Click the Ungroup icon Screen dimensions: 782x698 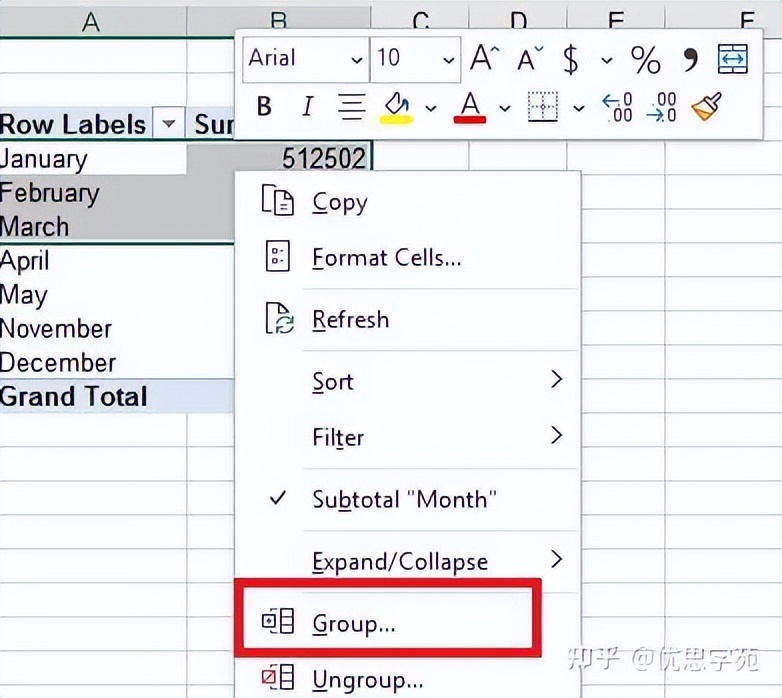pyautogui.click(x=278, y=677)
